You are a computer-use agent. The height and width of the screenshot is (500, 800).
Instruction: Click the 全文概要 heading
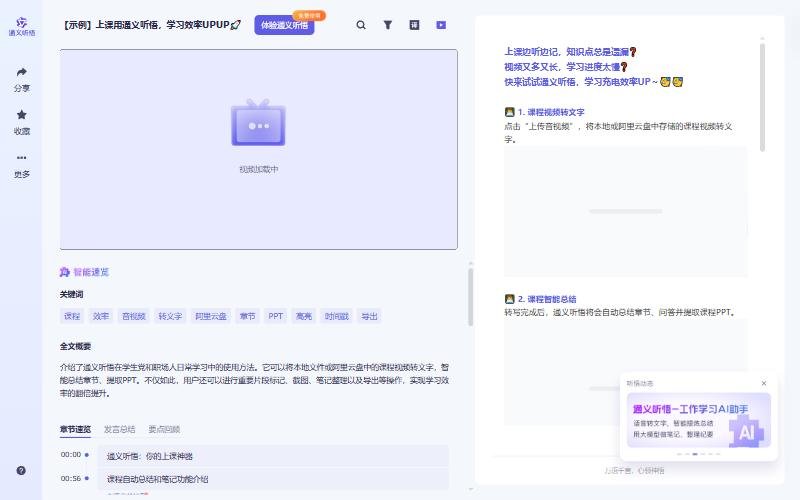click(76, 346)
